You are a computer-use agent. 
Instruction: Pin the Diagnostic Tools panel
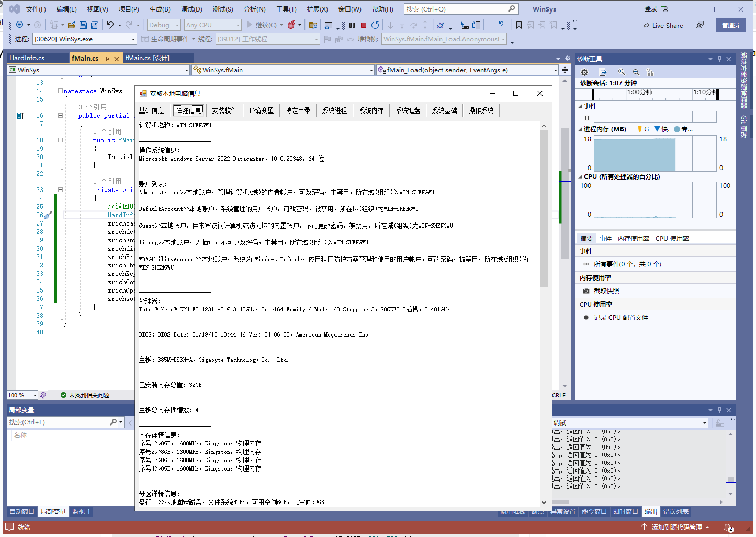[x=719, y=59]
